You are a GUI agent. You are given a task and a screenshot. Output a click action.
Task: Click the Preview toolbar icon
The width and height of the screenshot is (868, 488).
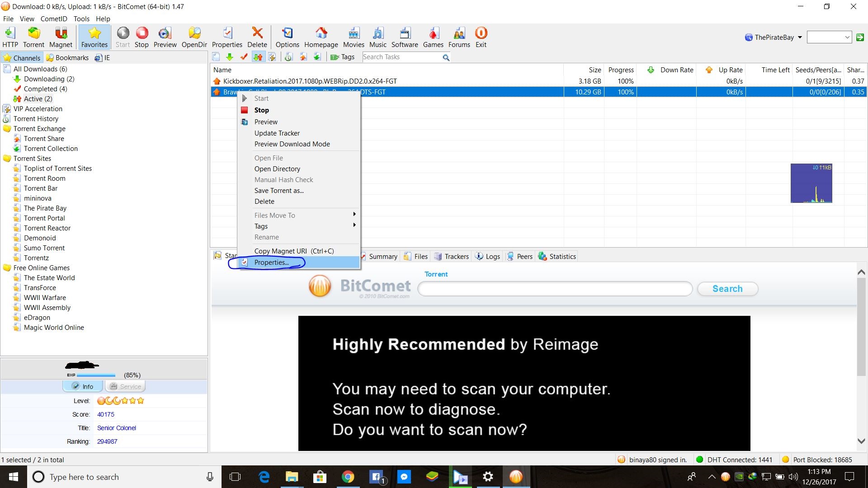(x=165, y=37)
